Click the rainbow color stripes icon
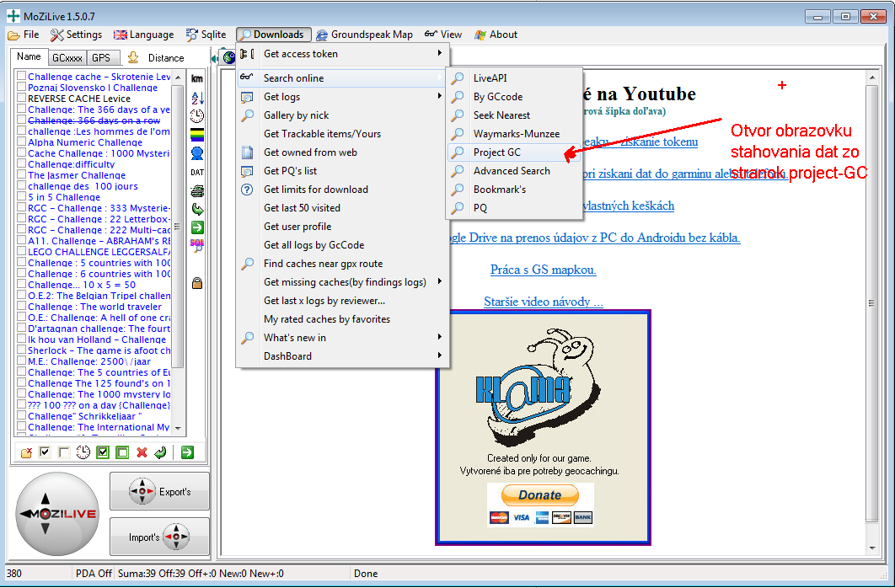The width and height of the screenshot is (895, 588). pyautogui.click(x=197, y=135)
